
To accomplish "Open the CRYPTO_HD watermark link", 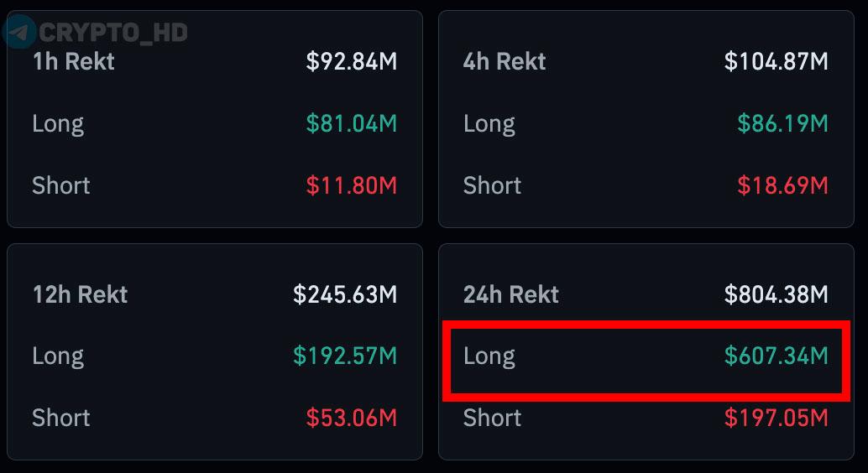I will pos(112,33).
